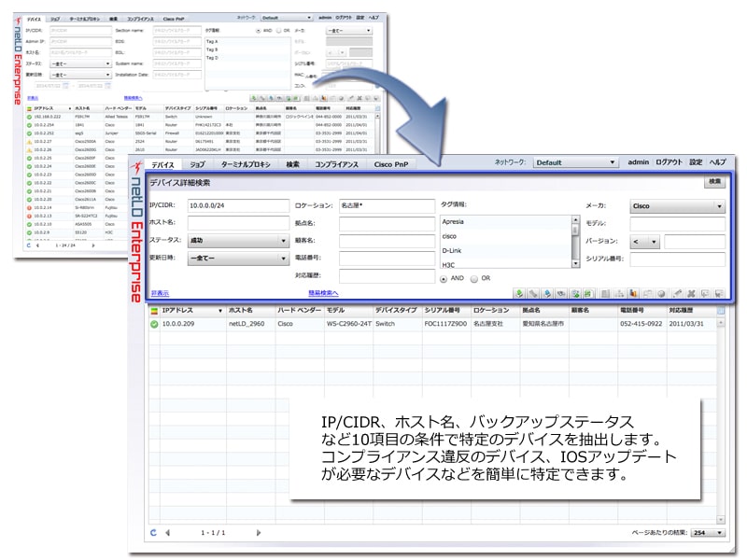This screenshot has width=747, height=560.
Task: Click the gray globe toolbar icon
Action: pyautogui.click(x=661, y=293)
